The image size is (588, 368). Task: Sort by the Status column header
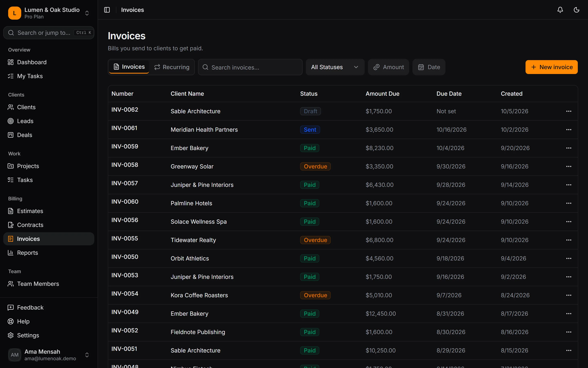click(x=308, y=94)
